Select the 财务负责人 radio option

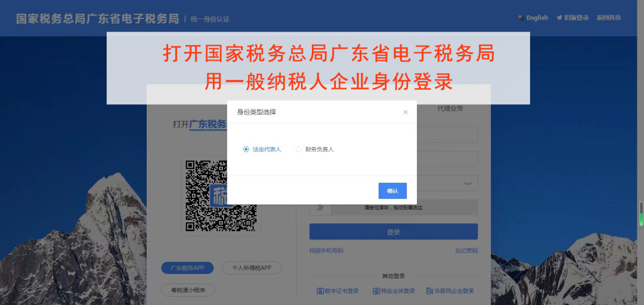[x=299, y=150]
